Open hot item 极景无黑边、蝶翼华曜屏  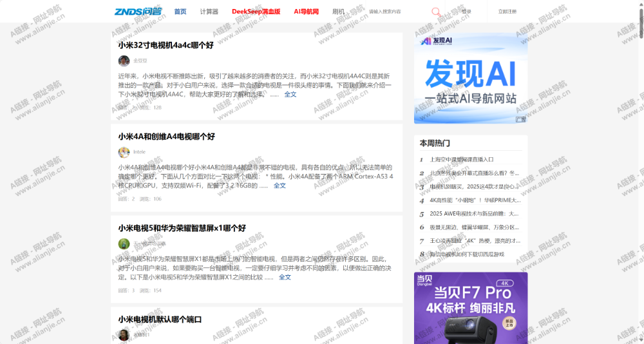475,227
